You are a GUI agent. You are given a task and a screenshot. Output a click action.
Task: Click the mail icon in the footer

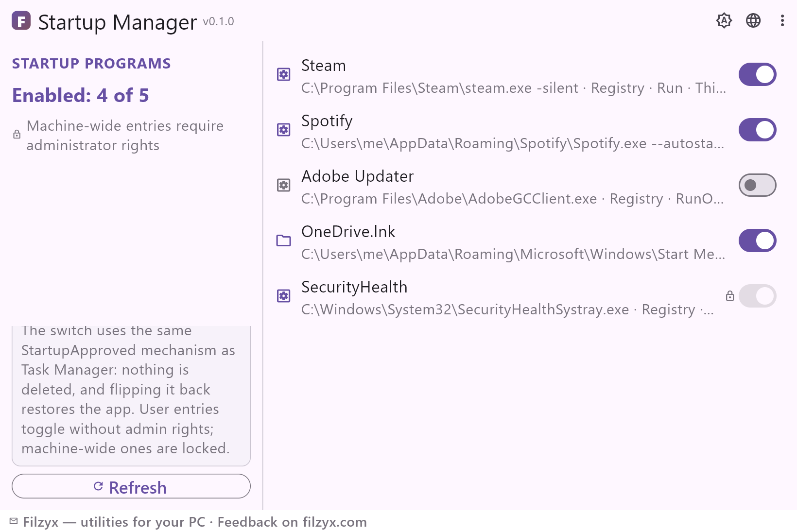pos(14,521)
